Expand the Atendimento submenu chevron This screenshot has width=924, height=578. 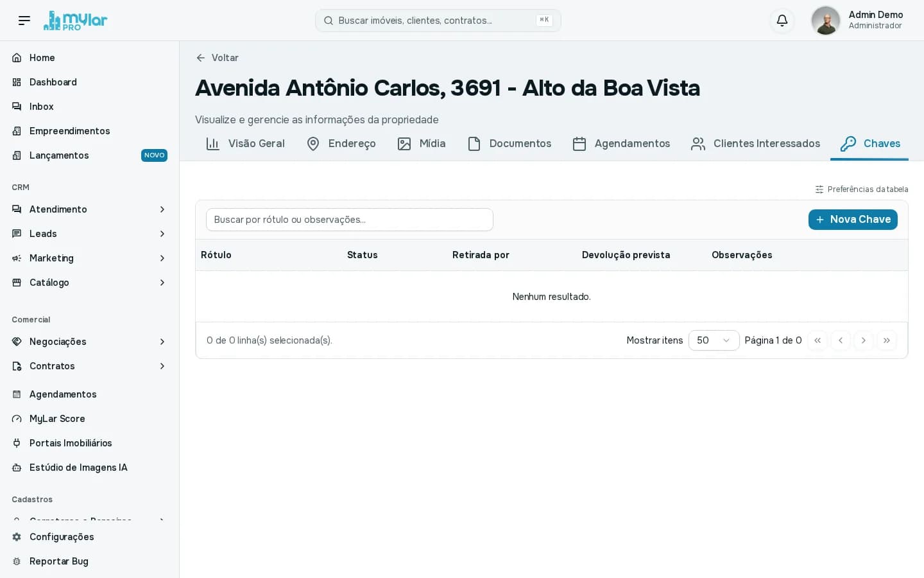(162, 209)
